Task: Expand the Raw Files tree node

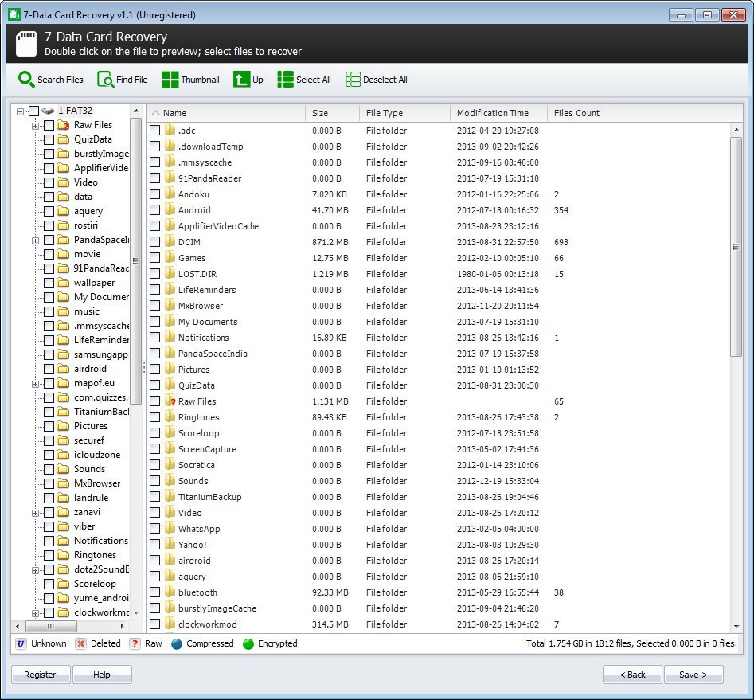Action: (35, 125)
